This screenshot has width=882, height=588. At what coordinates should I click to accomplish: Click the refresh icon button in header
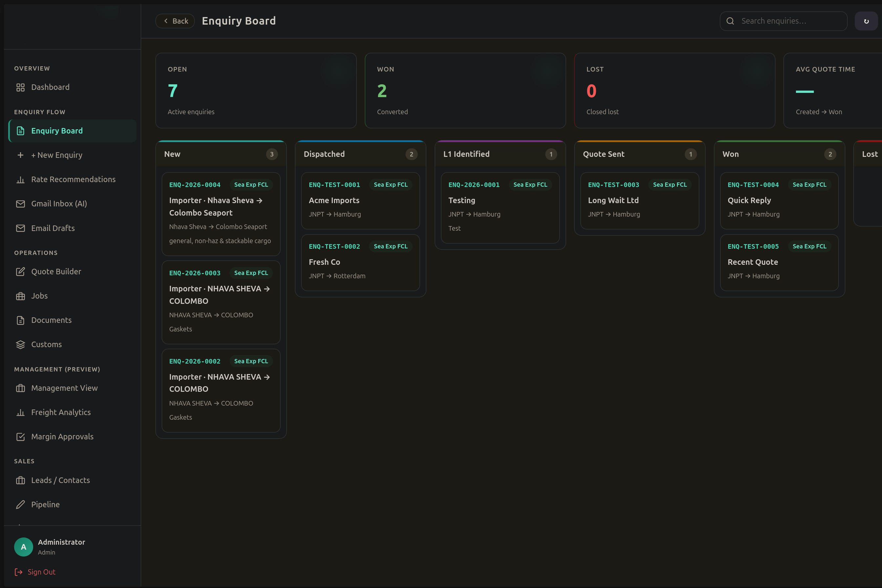coord(866,21)
